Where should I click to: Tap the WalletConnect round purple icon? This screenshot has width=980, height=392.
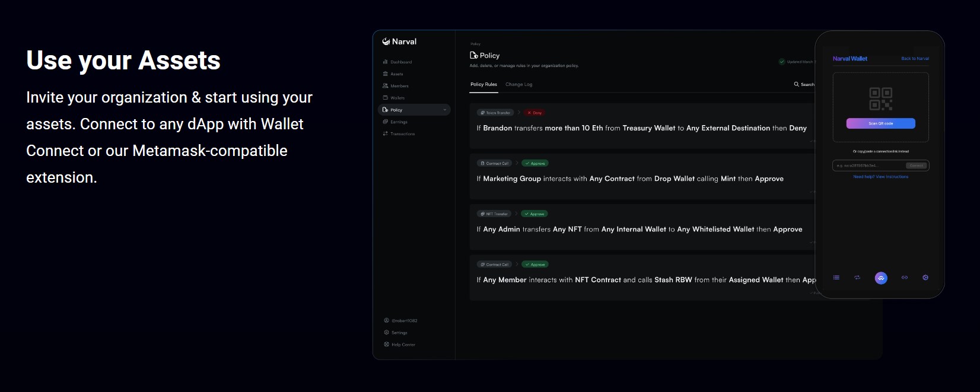coord(881,278)
